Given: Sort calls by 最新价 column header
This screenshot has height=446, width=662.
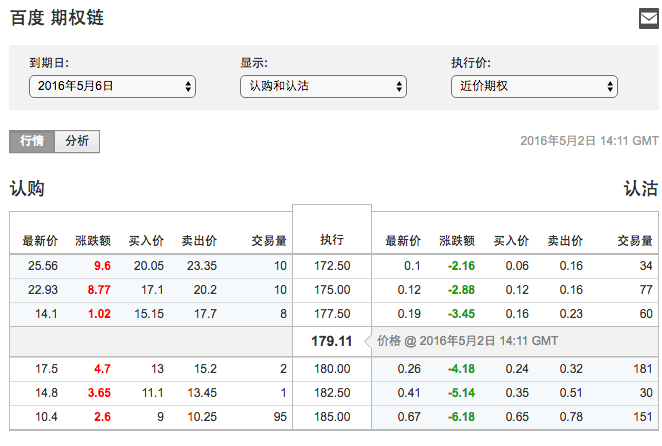Looking at the screenshot, I should [40, 240].
